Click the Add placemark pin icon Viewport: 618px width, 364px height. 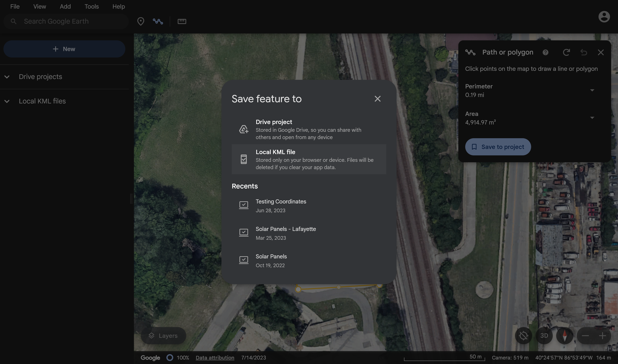[x=141, y=21]
